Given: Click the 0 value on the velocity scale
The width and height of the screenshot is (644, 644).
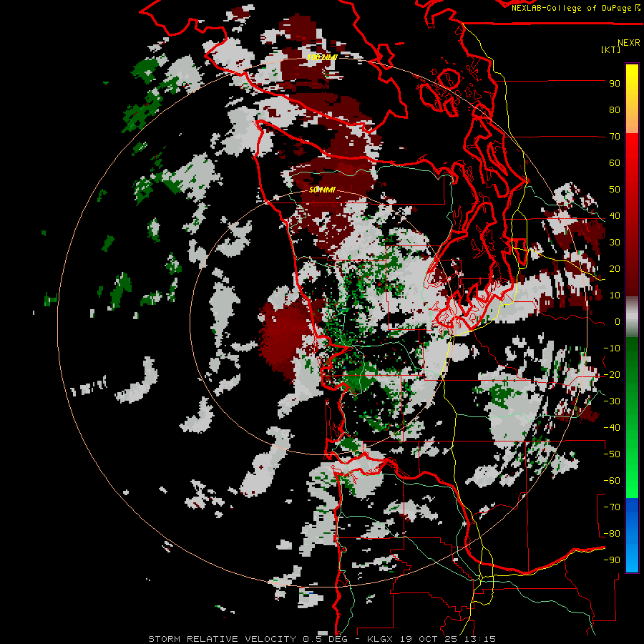Looking at the screenshot, I should [618, 322].
